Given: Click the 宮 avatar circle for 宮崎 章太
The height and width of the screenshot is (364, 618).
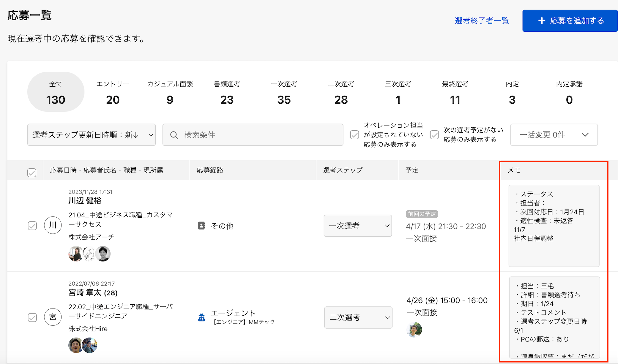Looking at the screenshot, I should pyautogui.click(x=53, y=317).
